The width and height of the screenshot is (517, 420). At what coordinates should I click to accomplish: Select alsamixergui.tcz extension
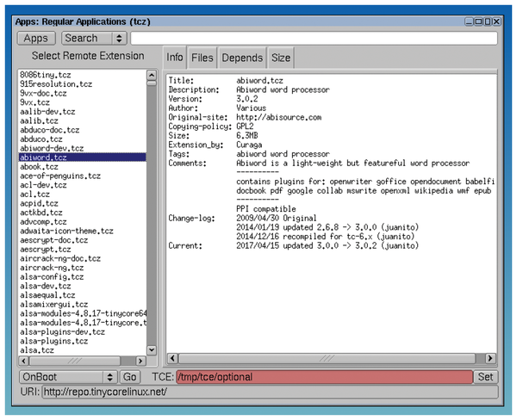[82, 305]
